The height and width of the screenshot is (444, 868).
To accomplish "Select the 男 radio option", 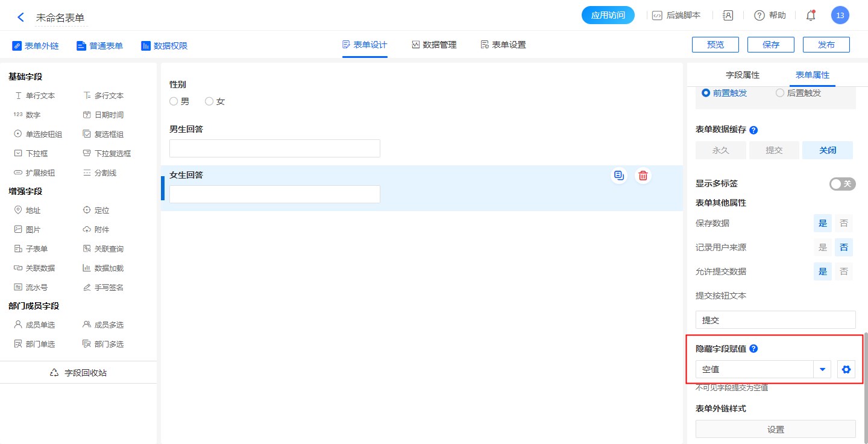I will 174,101.
